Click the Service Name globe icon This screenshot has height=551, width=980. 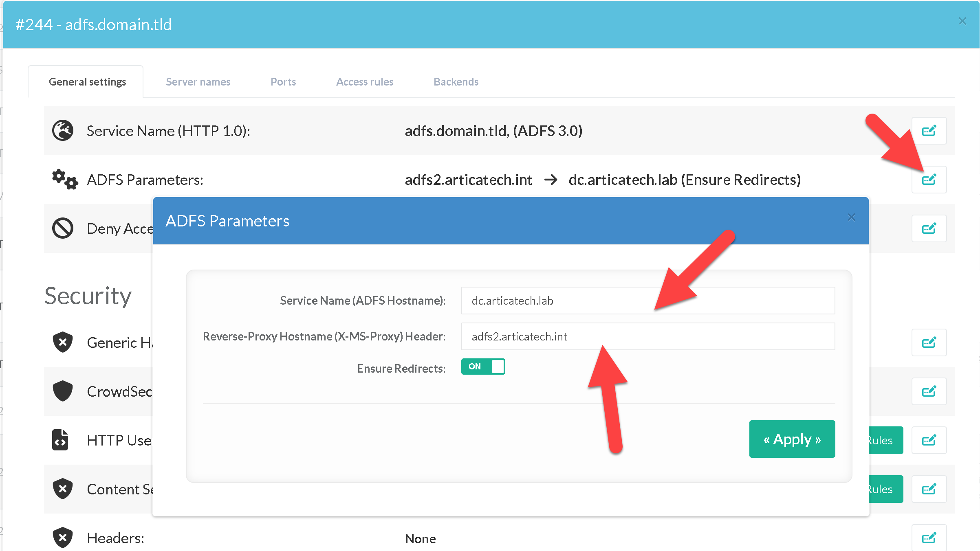coord(63,130)
